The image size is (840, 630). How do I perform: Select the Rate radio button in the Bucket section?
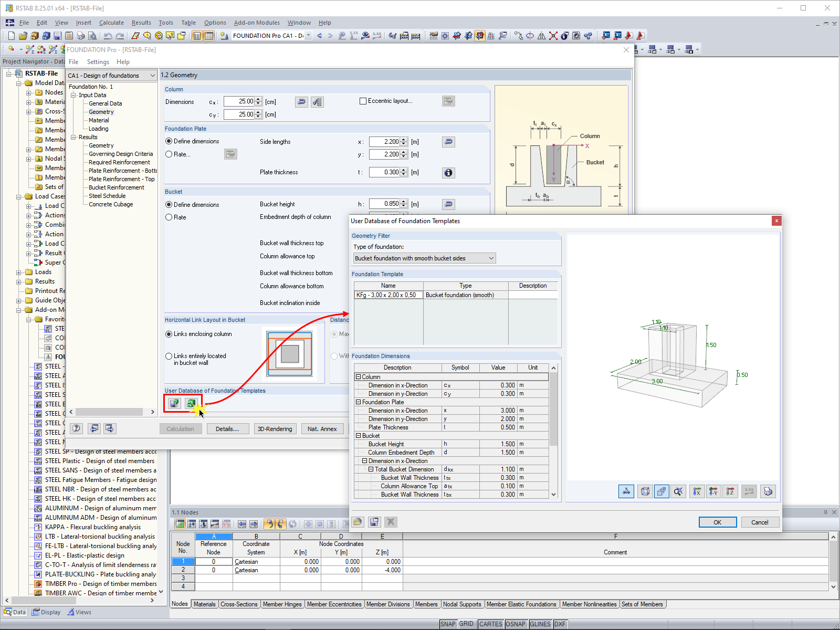pos(169,217)
